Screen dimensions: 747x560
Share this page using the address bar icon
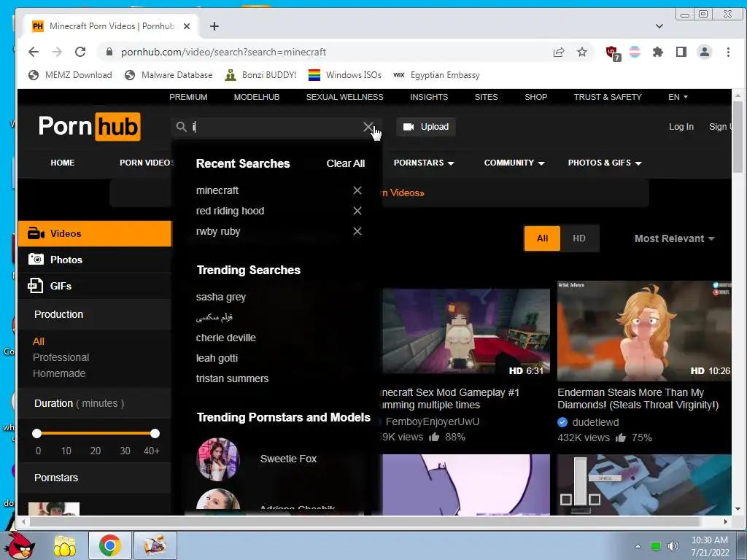[x=558, y=52]
